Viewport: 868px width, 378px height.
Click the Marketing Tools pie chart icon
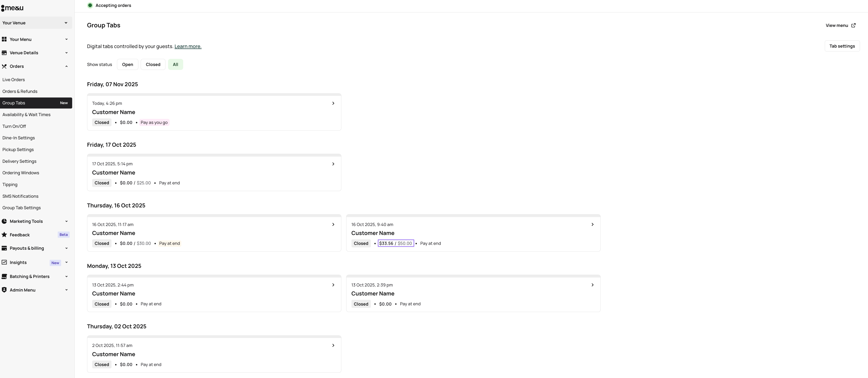click(4, 221)
